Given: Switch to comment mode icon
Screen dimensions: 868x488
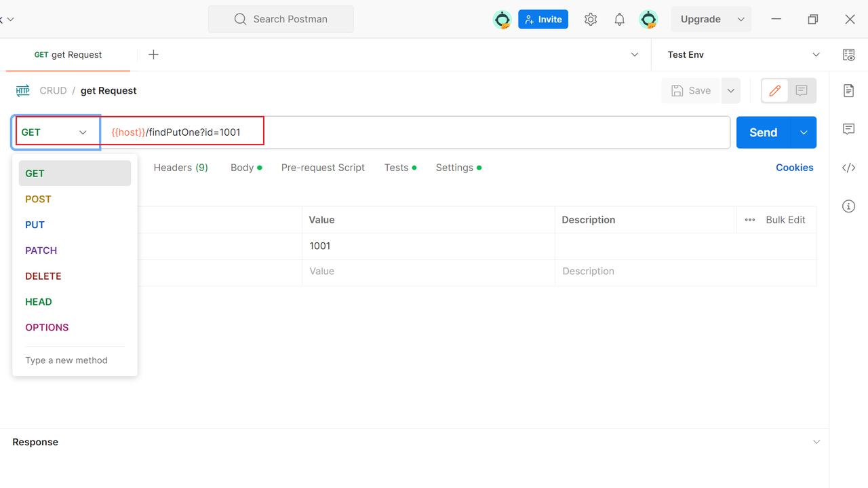Looking at the screenshot, I should click(802, 90).
